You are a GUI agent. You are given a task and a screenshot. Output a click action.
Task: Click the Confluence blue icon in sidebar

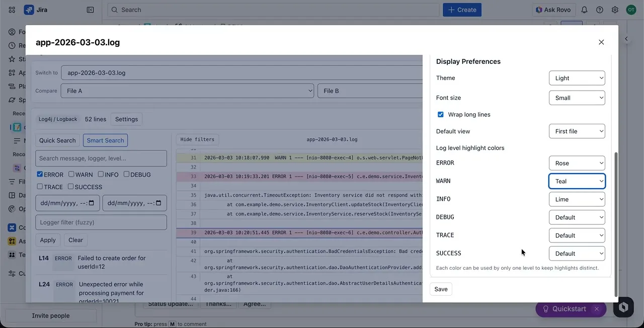(x=12, y=227)
